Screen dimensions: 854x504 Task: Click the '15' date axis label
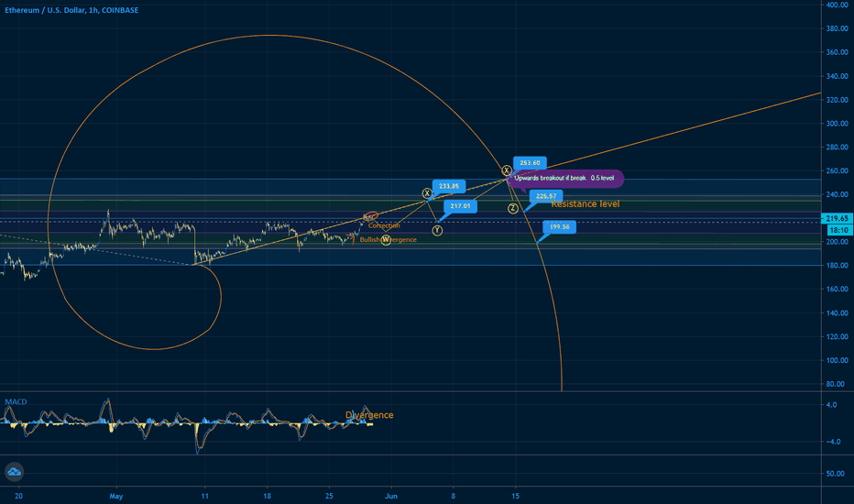tap(515, 496)
